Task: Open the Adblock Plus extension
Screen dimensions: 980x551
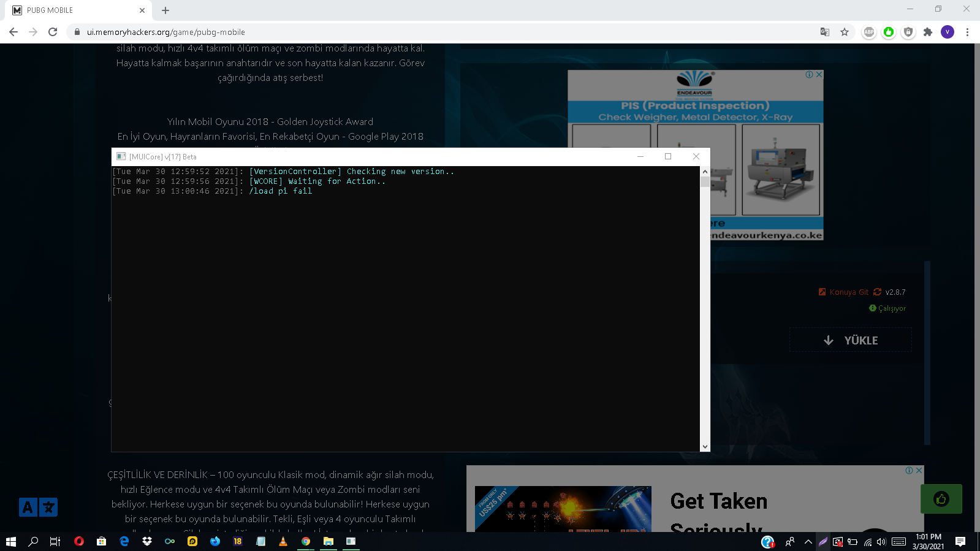Action: (869, 32)
